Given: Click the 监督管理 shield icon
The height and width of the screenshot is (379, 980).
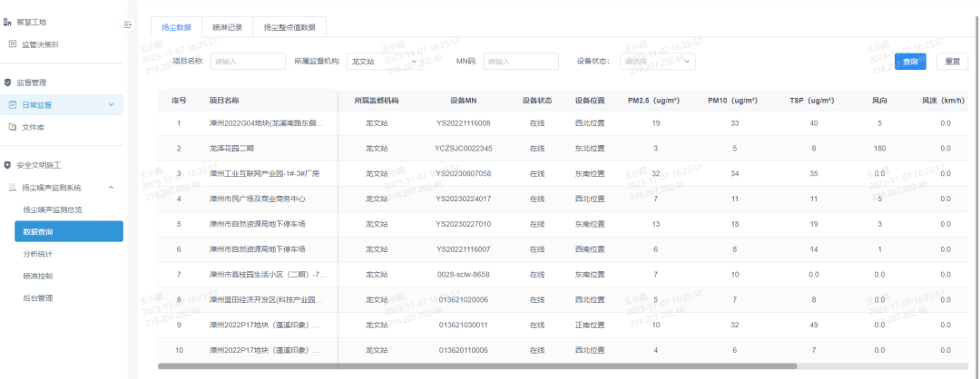Looking at the screenshot, I should (7, 83).
